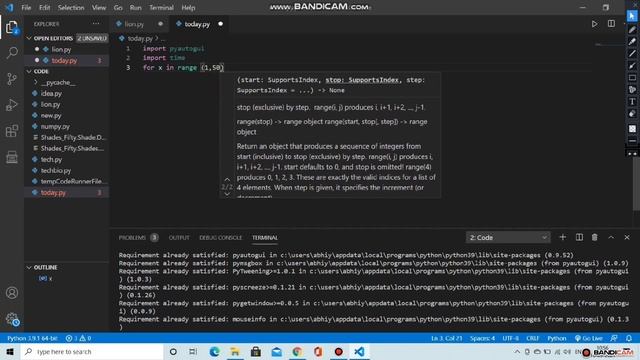Open Explorer more actions ellipsis
This screenshot has width=640, height=360.
[96, 24]
